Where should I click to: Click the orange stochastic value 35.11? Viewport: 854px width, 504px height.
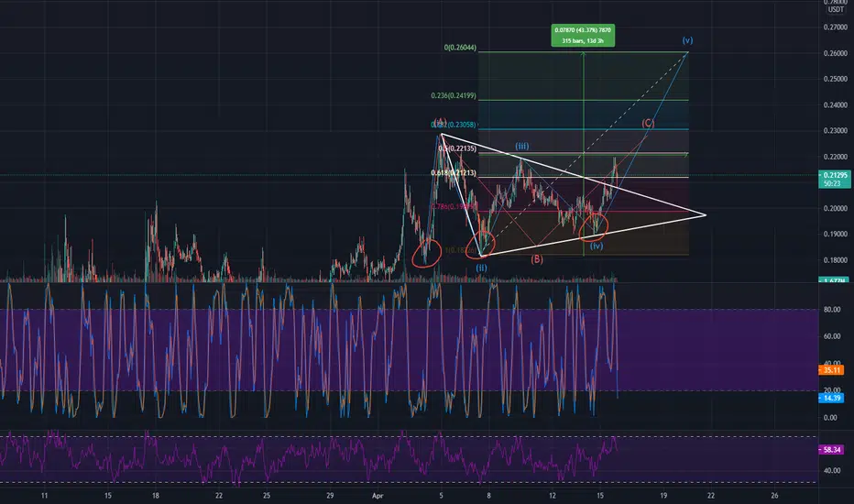coord(831,370)
